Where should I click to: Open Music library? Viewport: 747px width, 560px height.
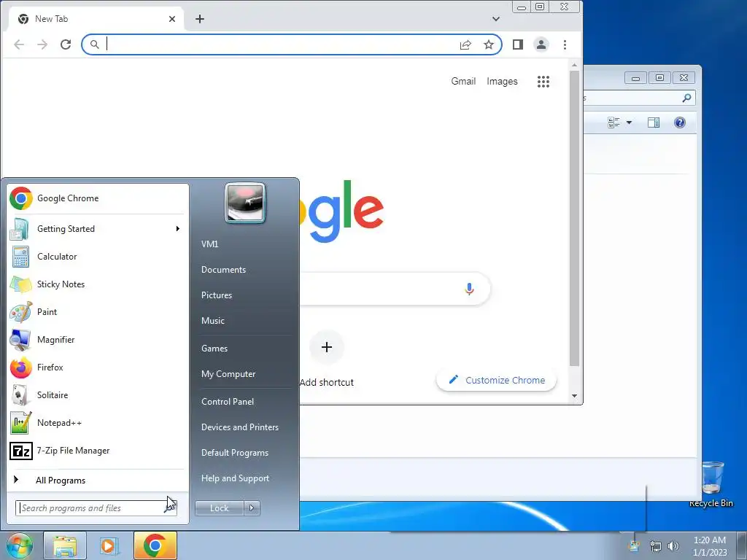coord(213,321)
